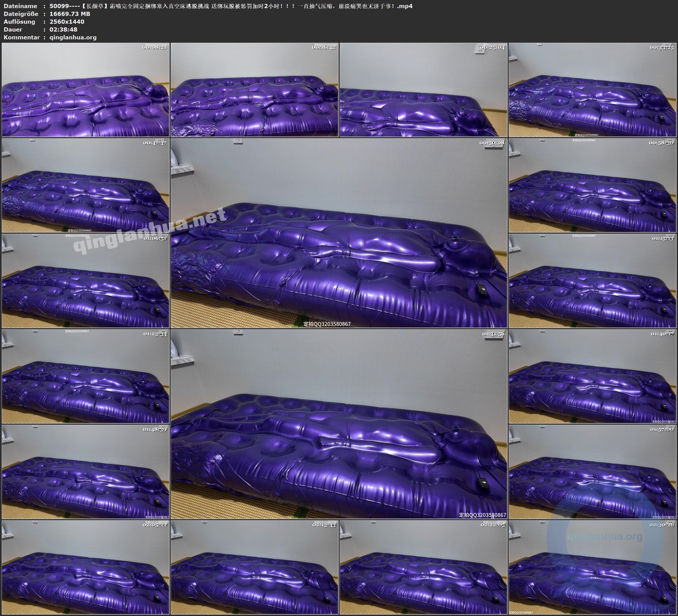Open the frame at 01:23:34

85,376
